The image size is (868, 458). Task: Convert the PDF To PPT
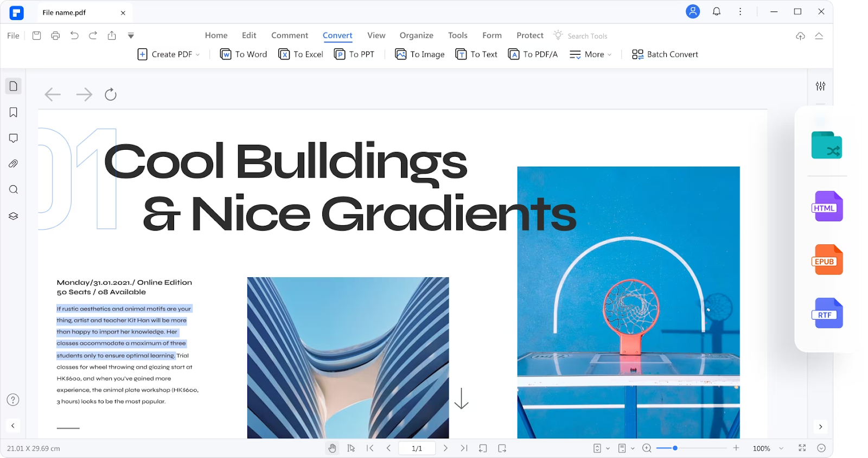[354, 54]
